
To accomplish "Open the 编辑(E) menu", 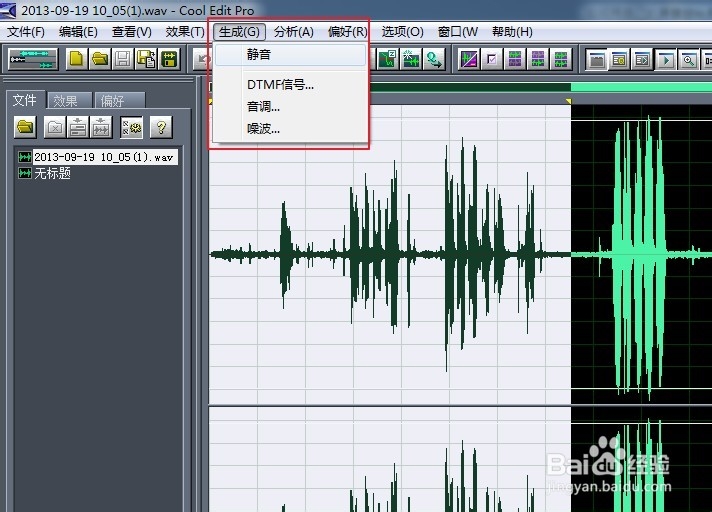I will coord(78,32).
